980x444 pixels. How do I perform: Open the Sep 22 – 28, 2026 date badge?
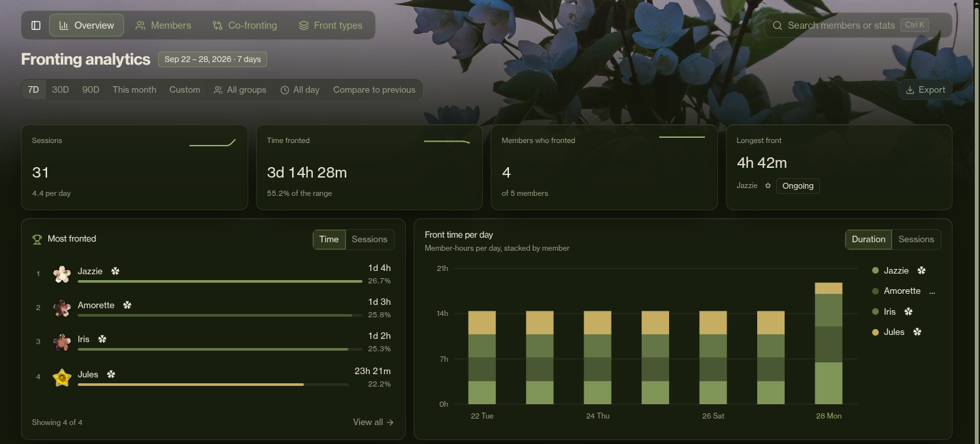[x=212, y=59]
